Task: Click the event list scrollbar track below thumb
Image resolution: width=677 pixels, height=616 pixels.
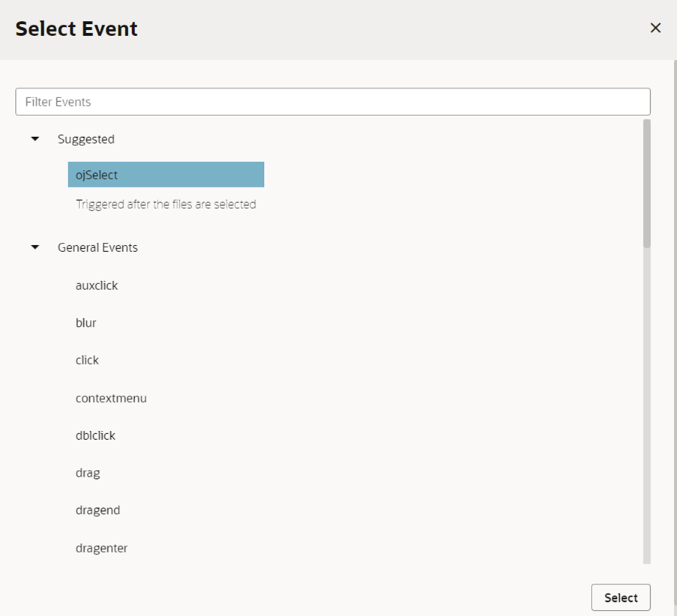Action: 646,405
